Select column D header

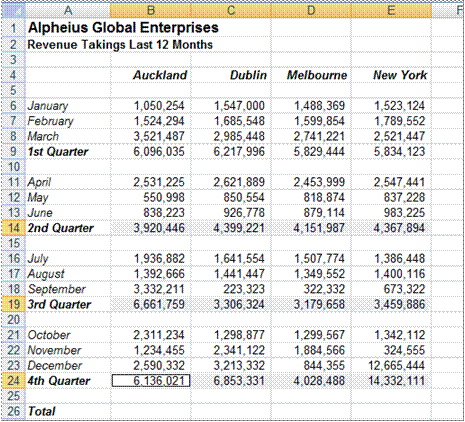pyautogui.click(x=311, y=11)
